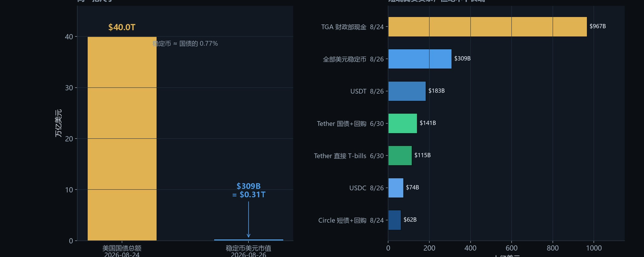
Task: Click the Tether 直接 T-bills bar
Action: pos(400,155)
